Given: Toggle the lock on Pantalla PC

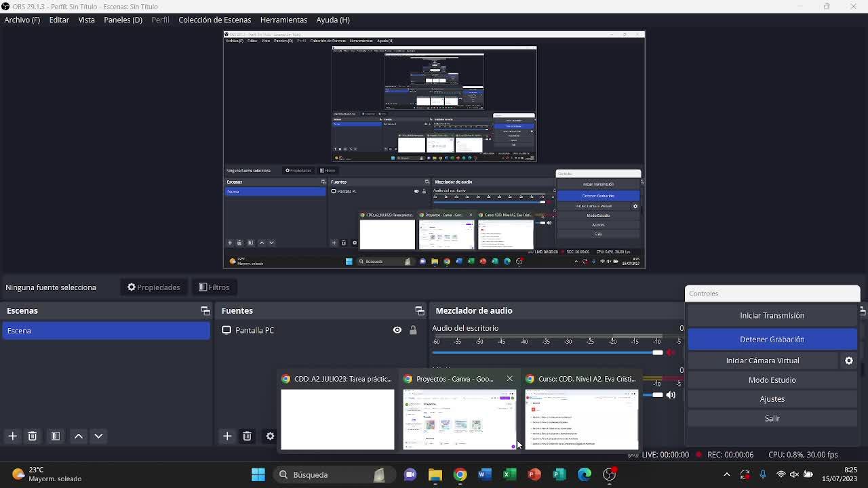Looking at the screenshot, I should pyautogui.click(x=413, y=330).
